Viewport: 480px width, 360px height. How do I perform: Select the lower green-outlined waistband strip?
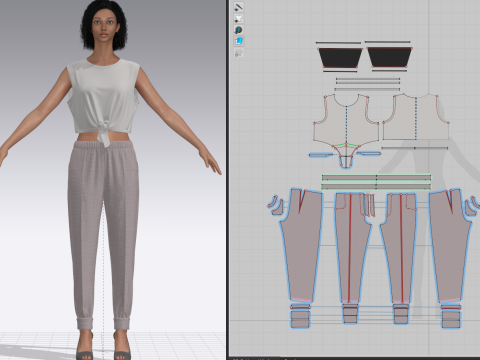point(376,186)
